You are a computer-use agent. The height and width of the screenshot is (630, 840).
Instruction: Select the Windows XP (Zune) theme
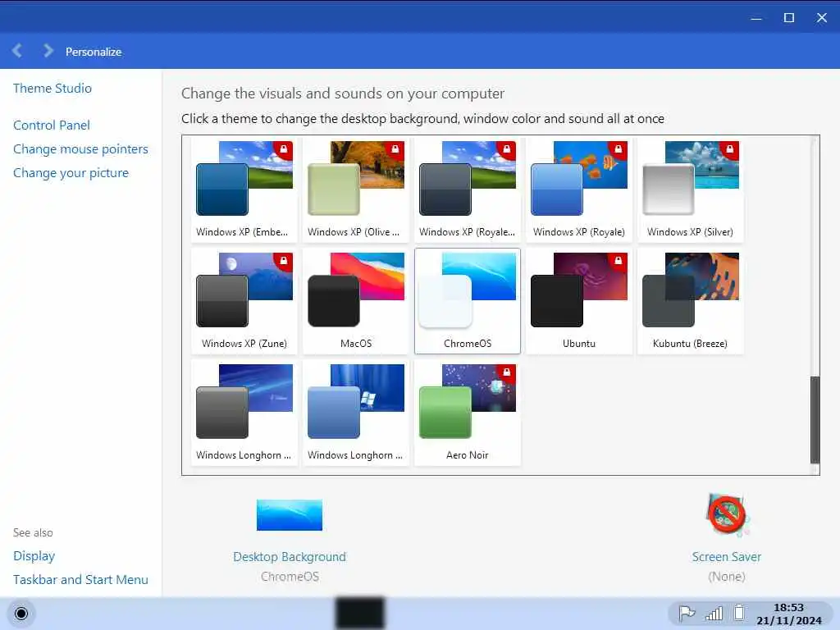(244, 301)
